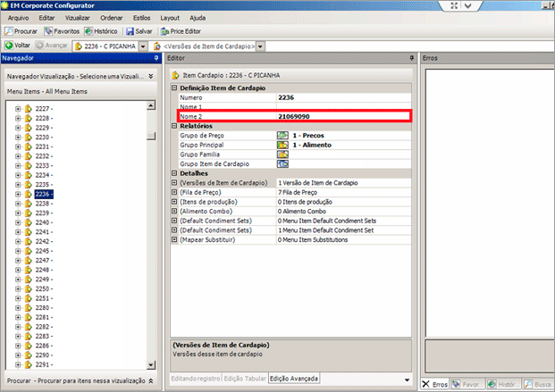The width and height of the screenshot is (555, 392).
Task: Open the 2236 - C PICANHA dropdown
Action: click(x=146, y=46)
